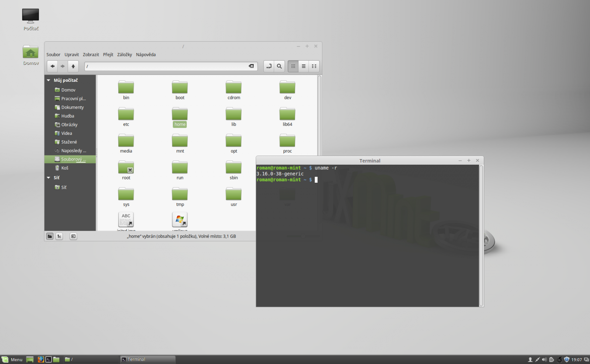Expand the Soubor menu
Image resolution: width=590 pixels, height=364 pixels.
tap(53, 55)
